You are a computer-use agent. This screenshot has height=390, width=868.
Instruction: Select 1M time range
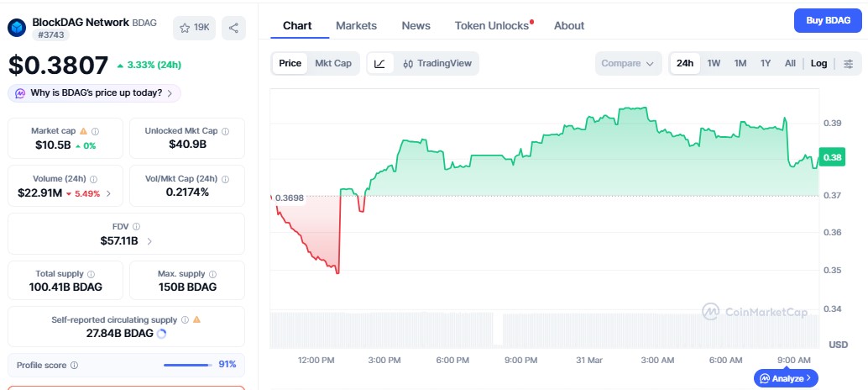click(x=740, y=63)
